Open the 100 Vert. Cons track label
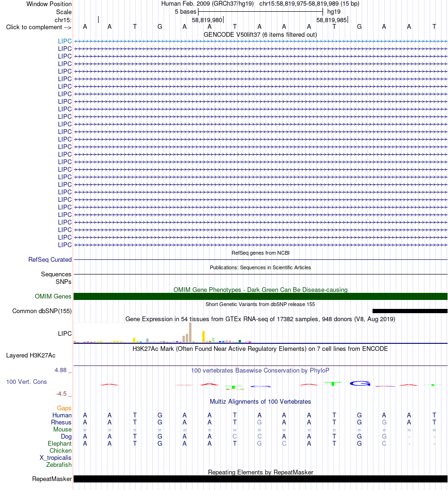The height and width of the screenshot is (490, 448). click(x=26, y=382)
